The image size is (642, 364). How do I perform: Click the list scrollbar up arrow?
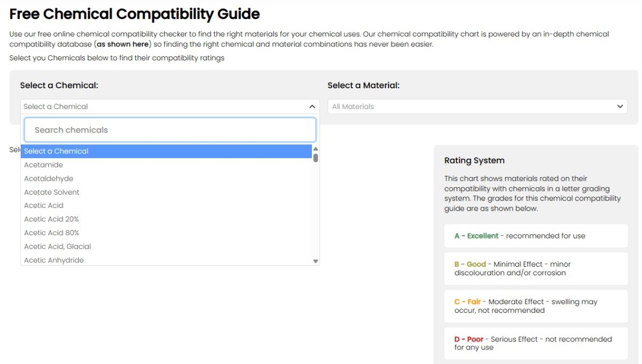click(316, 149)
